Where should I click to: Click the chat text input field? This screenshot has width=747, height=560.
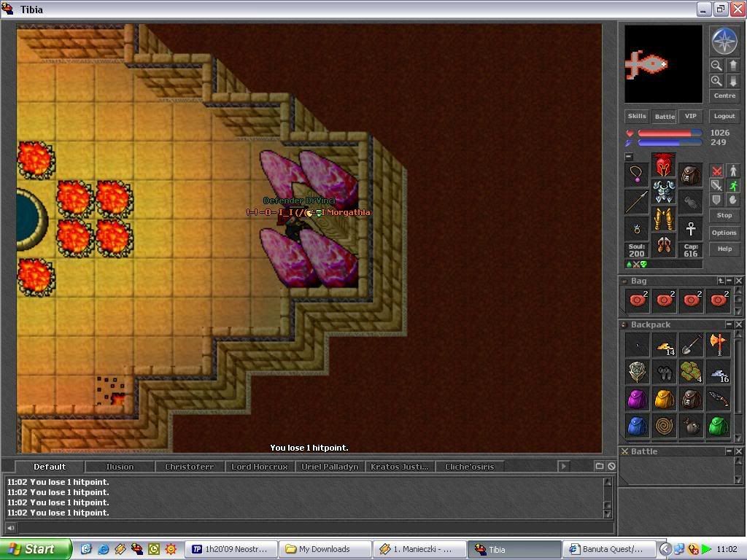314,528
